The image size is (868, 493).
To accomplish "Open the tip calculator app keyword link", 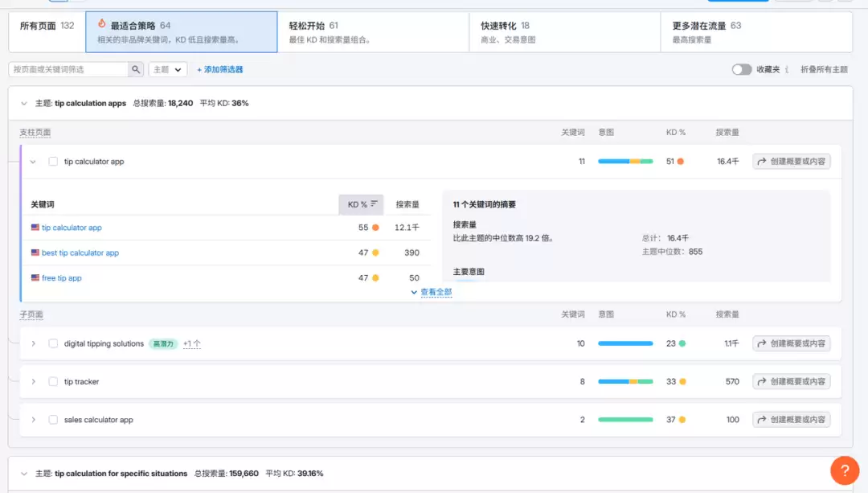I will click(x=72, y=227).
